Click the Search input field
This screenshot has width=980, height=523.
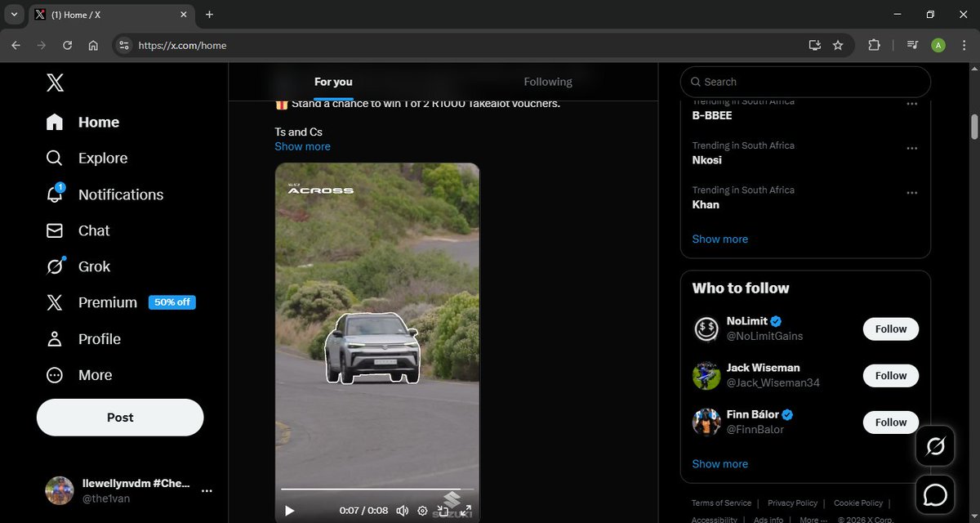click(x=805, y=82)
